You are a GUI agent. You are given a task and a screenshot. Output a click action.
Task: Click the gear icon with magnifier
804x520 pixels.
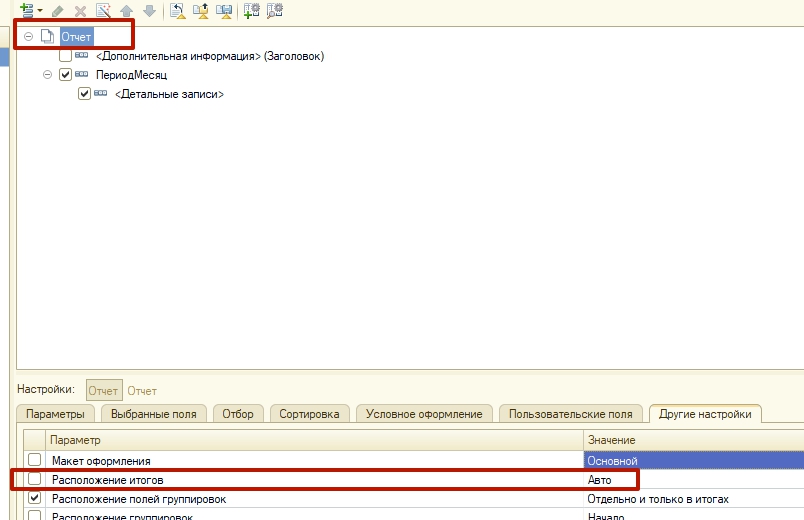point(275,10)
